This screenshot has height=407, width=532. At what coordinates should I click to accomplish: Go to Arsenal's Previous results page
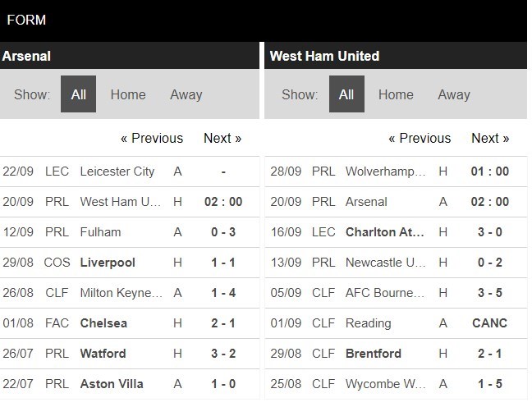click(152, 138)
